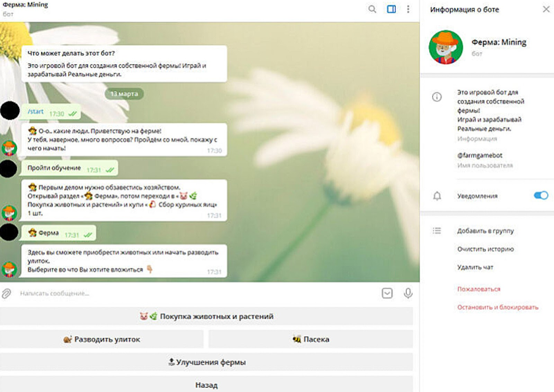Select Очистить историю
This screenshot has width=554, height=392.
485,249
